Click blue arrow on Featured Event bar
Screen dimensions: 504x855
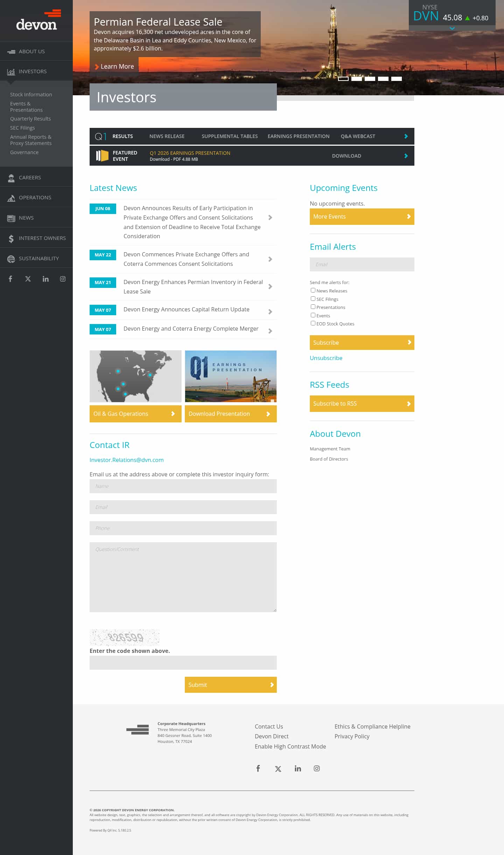[x=406, y=156]
